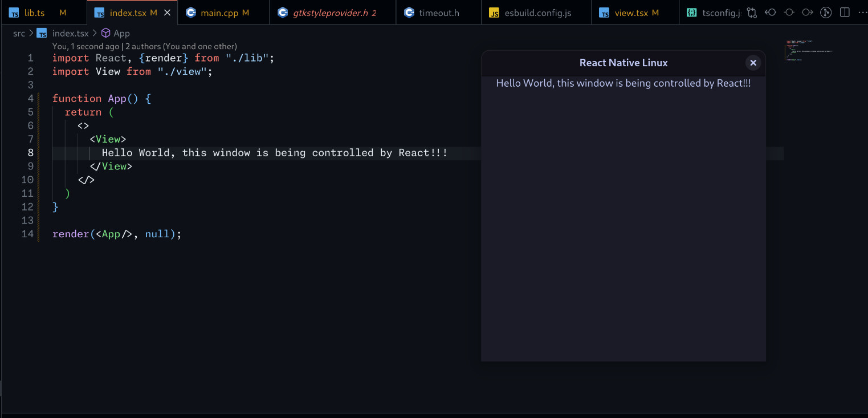Open the App symbol breadcrumb dropdown
Screen dimensions: 868x418
(x=121, y=33)
